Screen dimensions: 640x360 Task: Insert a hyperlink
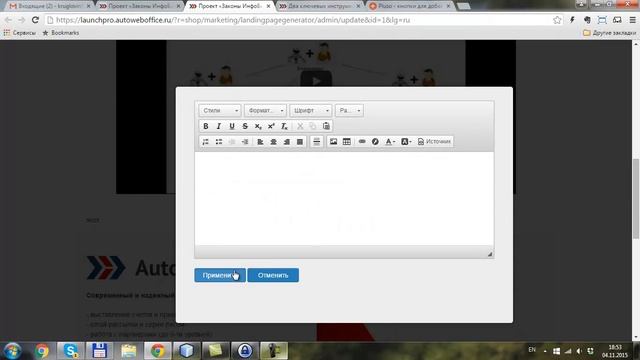pos(362,142)
